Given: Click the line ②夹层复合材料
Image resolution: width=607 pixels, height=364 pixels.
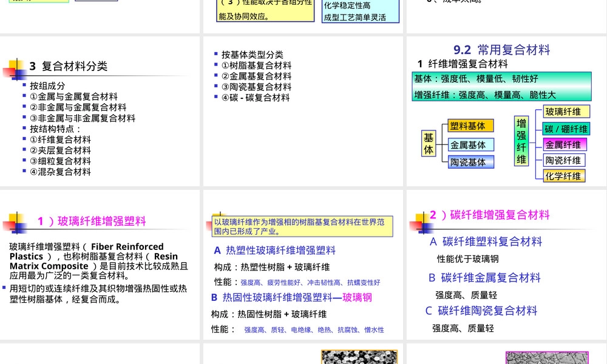Looking at the screenshot, I should point(60,150).
